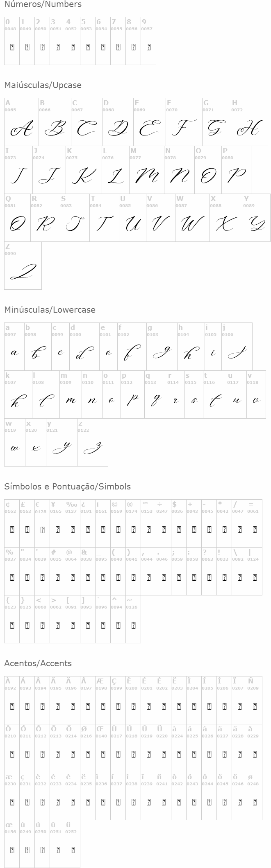Viewport: 271px width, 868px height.
Task: Click the lowercase d glyph preview
Action: pyautogui.click(x=84, y=353)
